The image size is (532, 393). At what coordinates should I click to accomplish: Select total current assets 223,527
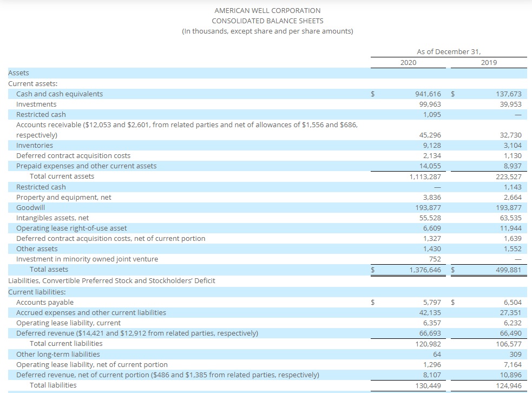[x=509, y=177]
